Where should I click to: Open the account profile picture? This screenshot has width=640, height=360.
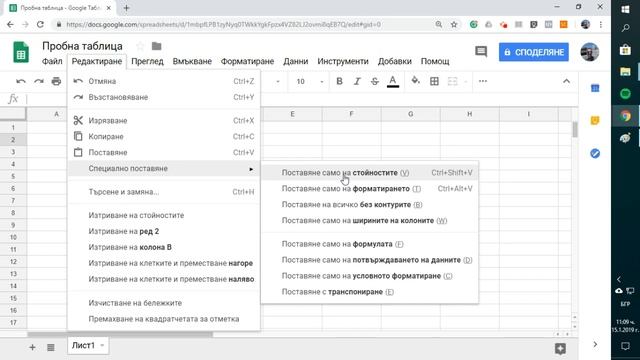[x=589, y=52]
